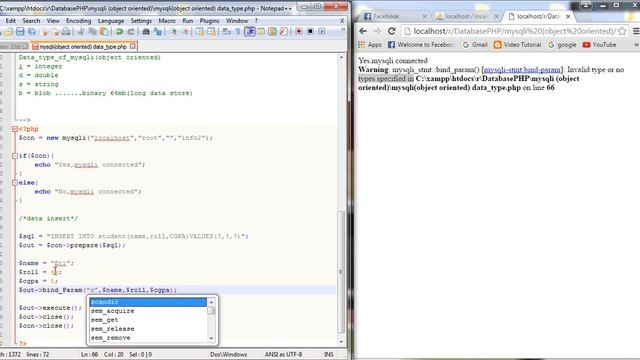The image size is (640, 360).
Task: Toggle the highlighted indent guide button
Action: pos(249,31)
